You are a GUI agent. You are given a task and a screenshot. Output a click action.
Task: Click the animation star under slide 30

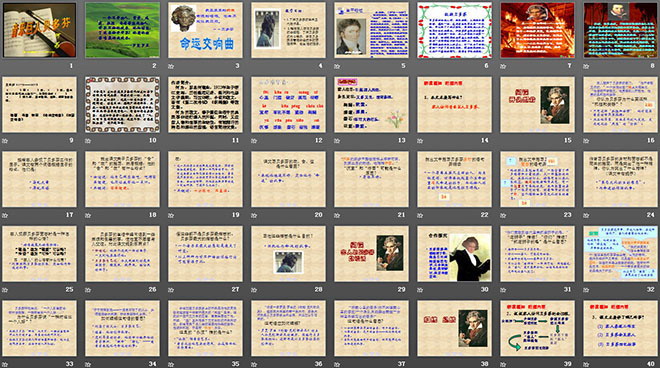coord(420,290)
